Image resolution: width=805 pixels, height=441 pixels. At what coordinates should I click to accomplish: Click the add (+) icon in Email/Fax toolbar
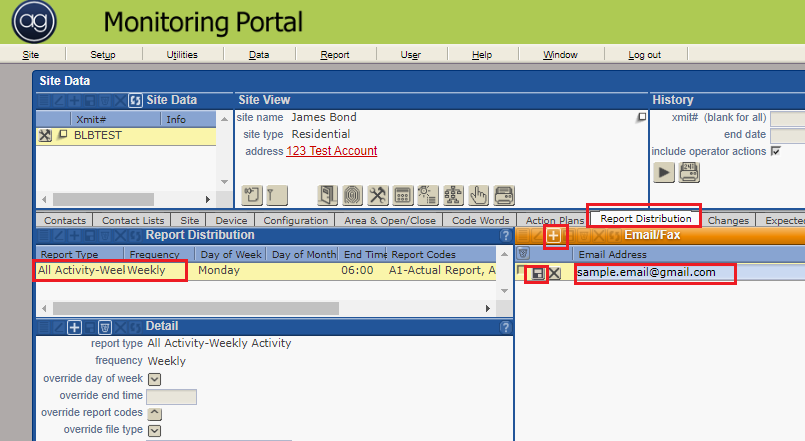click(x=555, y=236)
